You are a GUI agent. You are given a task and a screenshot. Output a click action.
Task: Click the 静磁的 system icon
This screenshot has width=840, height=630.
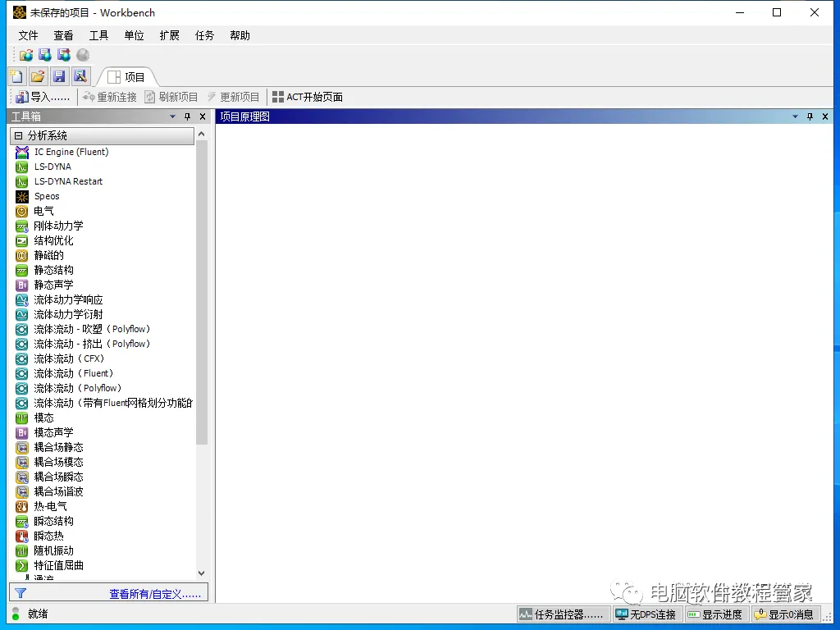point(22,256)
